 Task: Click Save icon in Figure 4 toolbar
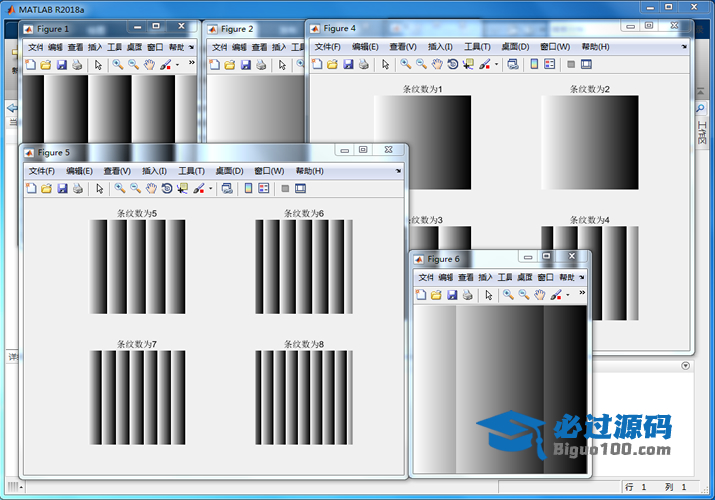click(x=348, y=64)
